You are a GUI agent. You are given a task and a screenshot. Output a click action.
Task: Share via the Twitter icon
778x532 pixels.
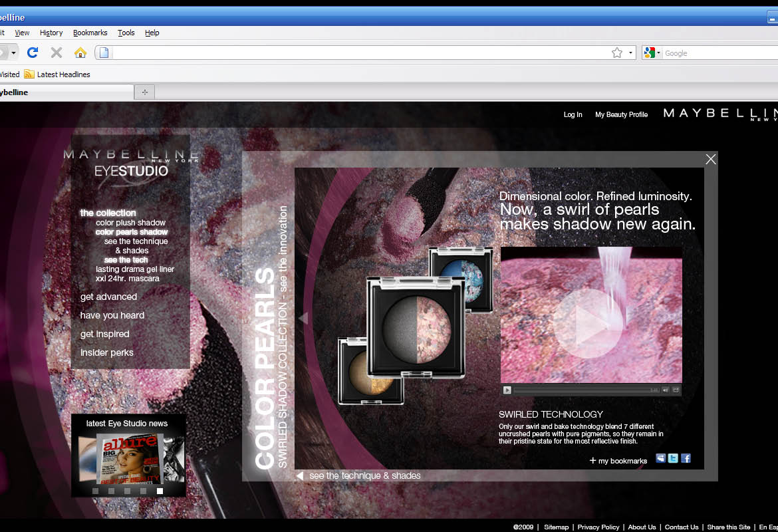coord(673,458)
